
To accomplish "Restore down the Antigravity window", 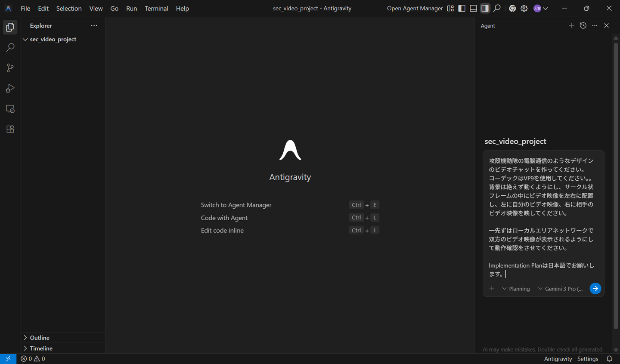I will [586, 8].
